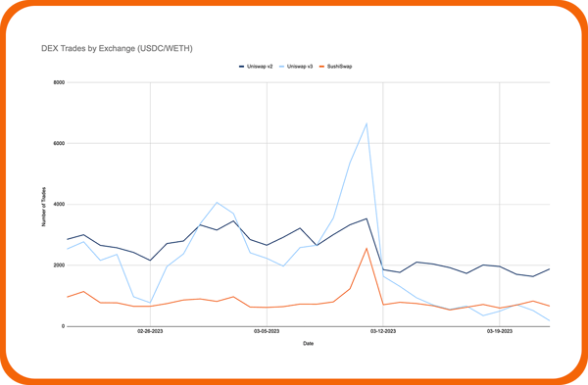The image size is (588, 385).
Task: Click the chart title DEX Trades by Exchange
Action: (117, 48)
